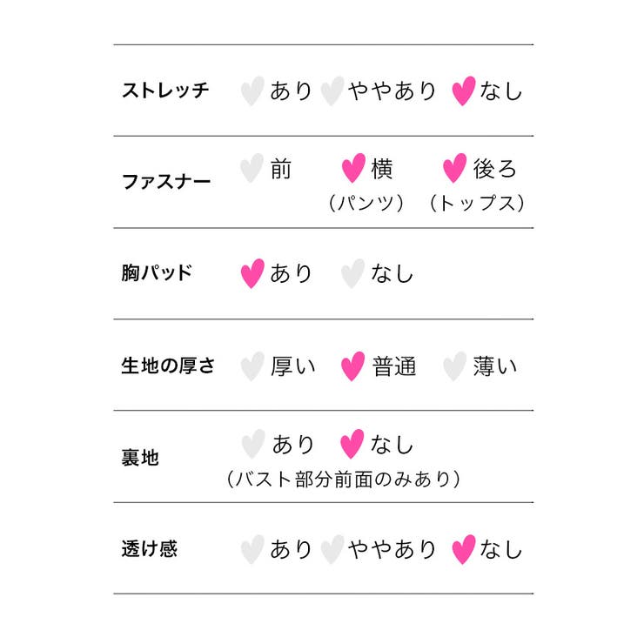
Task: Select the gray heart for 厚い fabric thickness
Action: (x=252, y=366)
